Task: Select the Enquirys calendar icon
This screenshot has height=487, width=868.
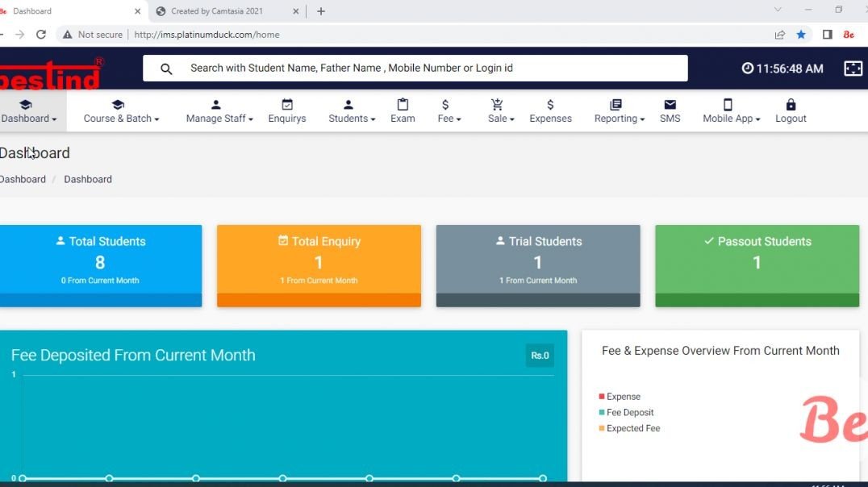Action: [286, 104]
